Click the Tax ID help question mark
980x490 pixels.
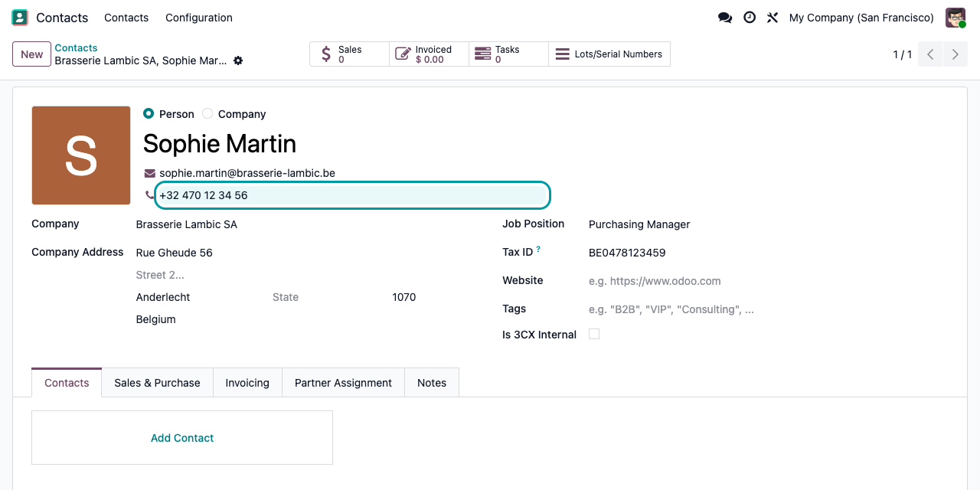click(x=538, y=250)
